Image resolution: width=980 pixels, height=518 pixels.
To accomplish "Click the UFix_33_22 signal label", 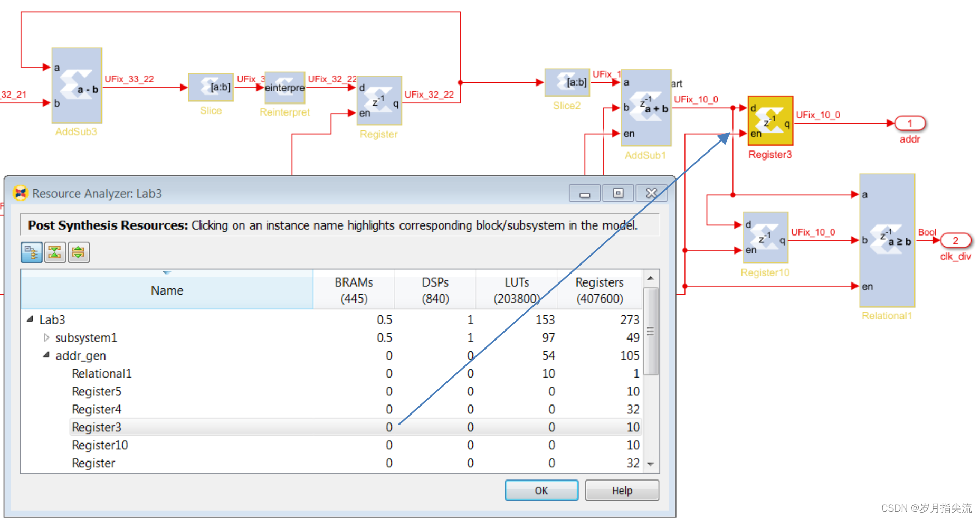I will (x=129, y=79).
